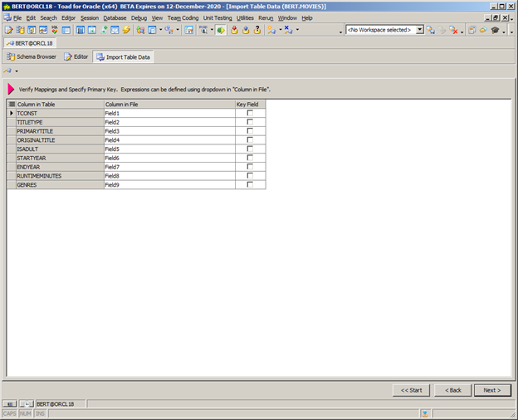This screenshot has height=420, width=518.
Task: Click the Save Workspace icon
Action: (431, 30)
